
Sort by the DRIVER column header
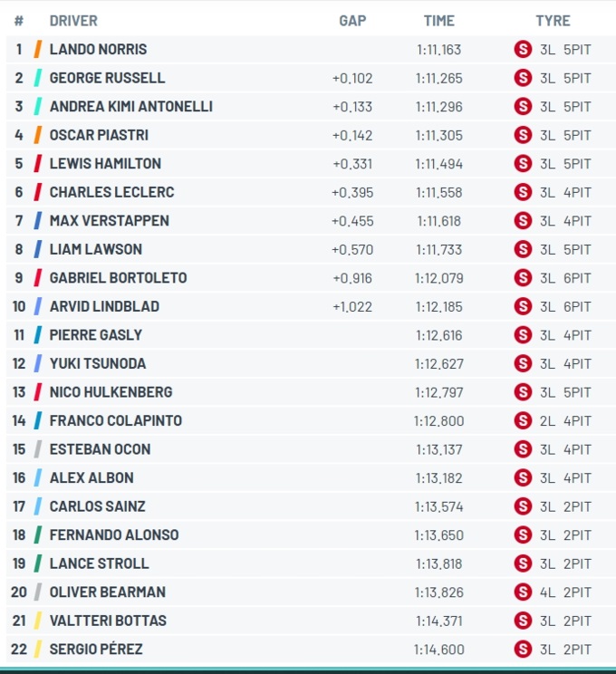(73, 21)
